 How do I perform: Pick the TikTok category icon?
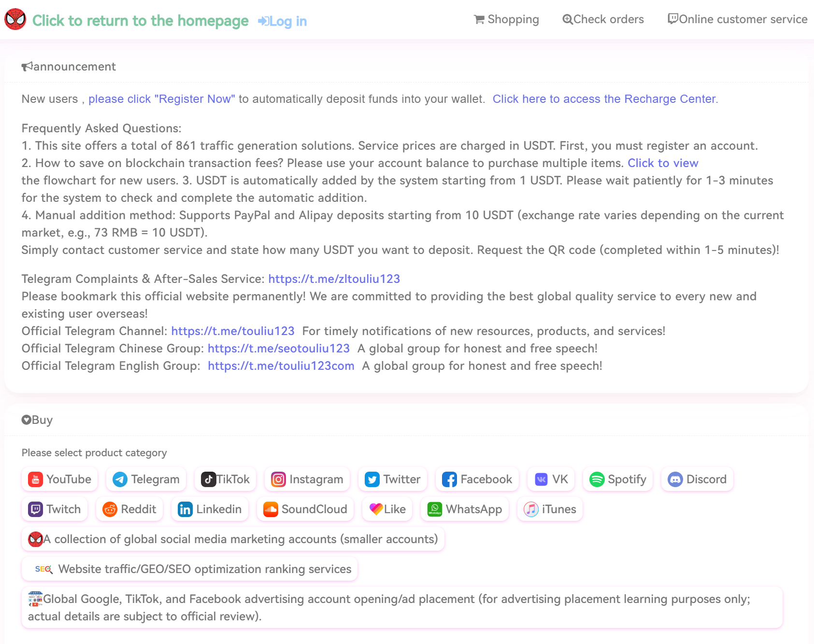tap(208, 479)
